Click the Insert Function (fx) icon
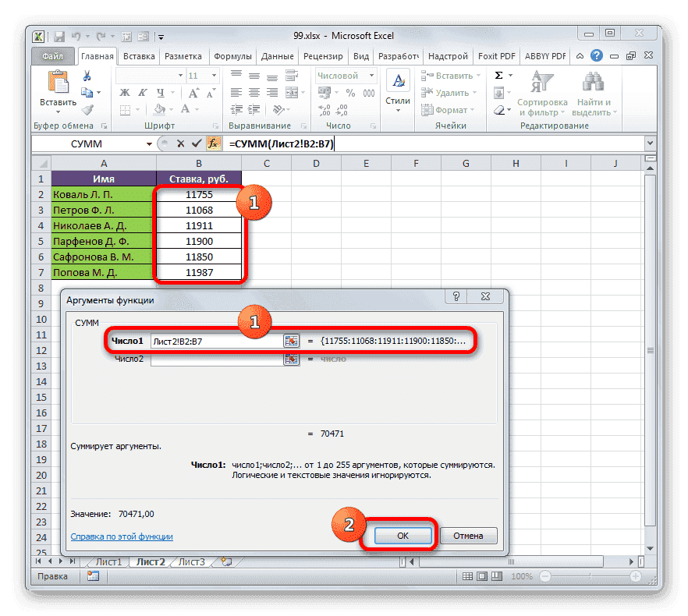 point(213,143)
